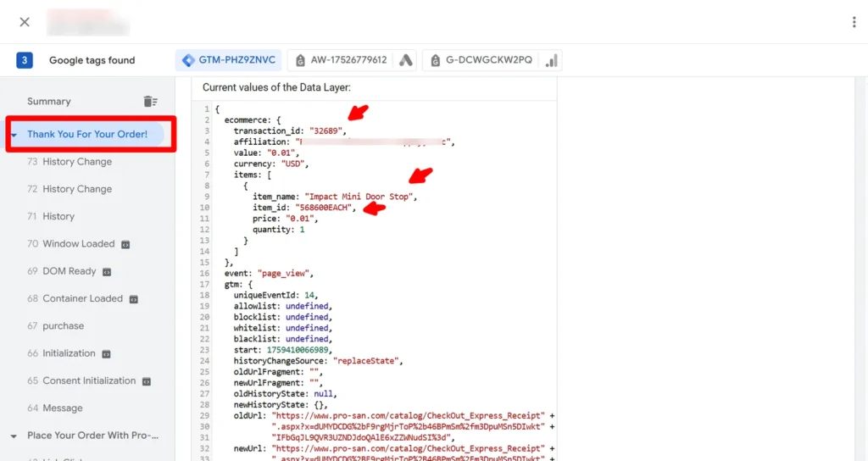Select the AW-17526779612 Google Ads tab
Image resolution: width=868 pixels, height=461 pixels.
click(352, 60)
